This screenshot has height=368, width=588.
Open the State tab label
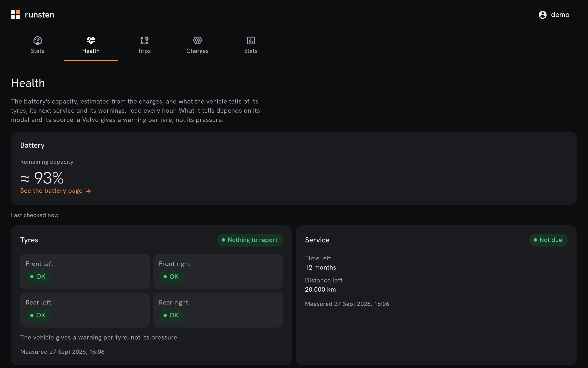[x=38, y=51]
